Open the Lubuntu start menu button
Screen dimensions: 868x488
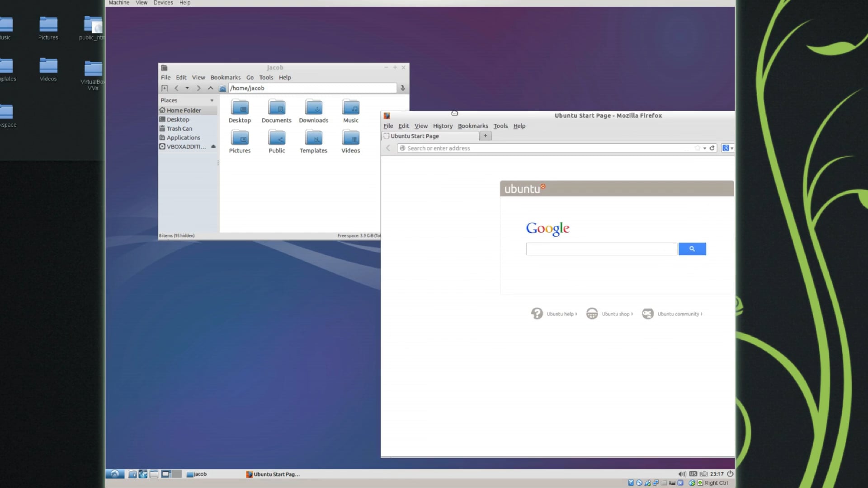(115, 474)
